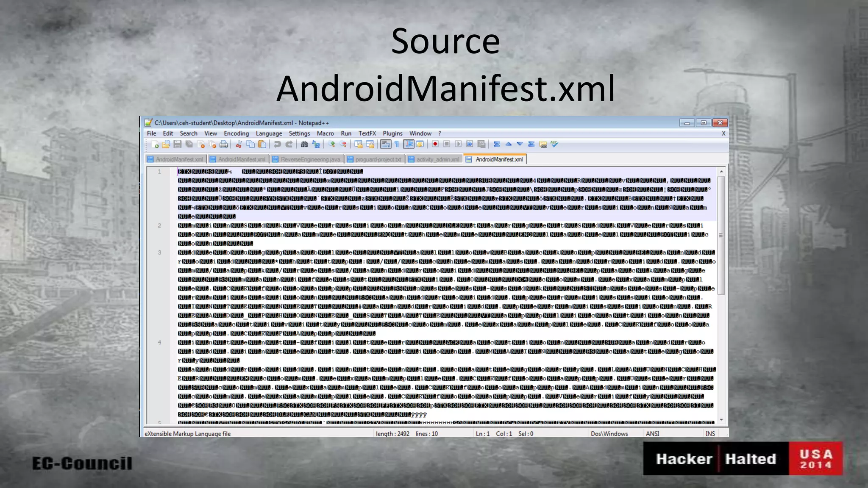Click line number 4 in margin
Screen dimensions: 868x488
click(159, 342)
